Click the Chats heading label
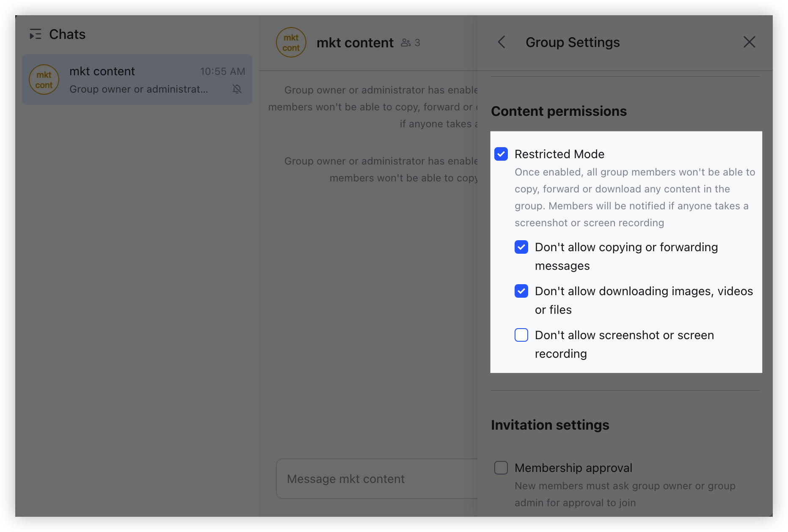 point(67,34)
